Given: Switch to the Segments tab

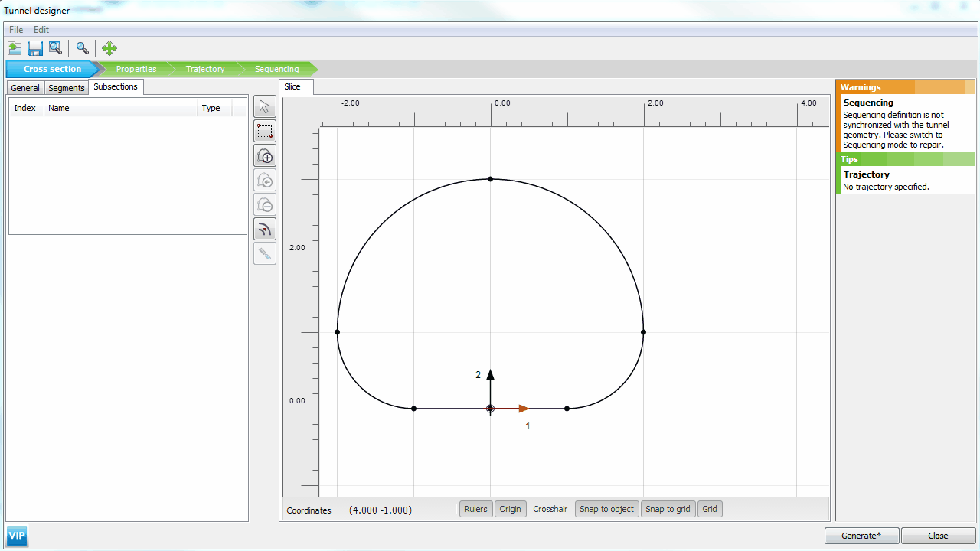Looking at the screenshot, I should click(x=67, y=88).
